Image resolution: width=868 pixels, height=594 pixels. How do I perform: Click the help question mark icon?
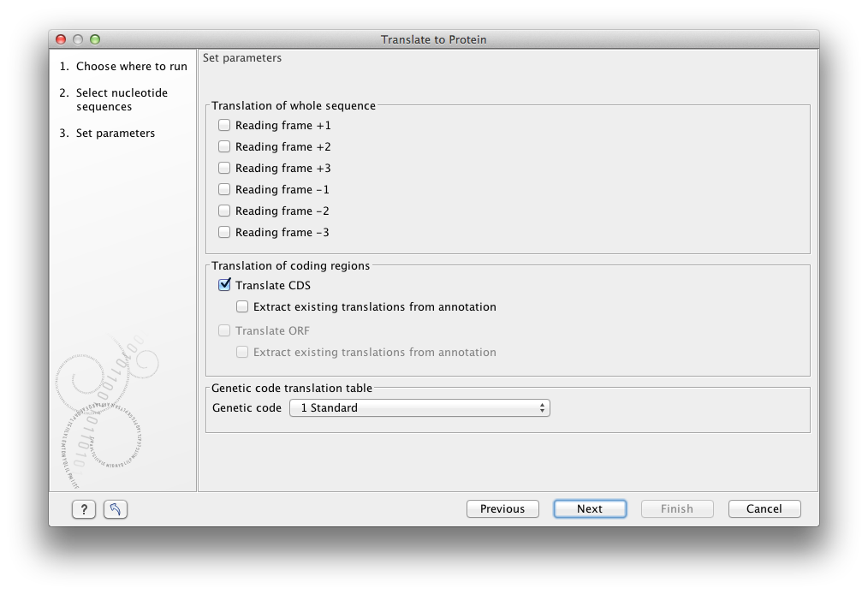coord(83,509)
